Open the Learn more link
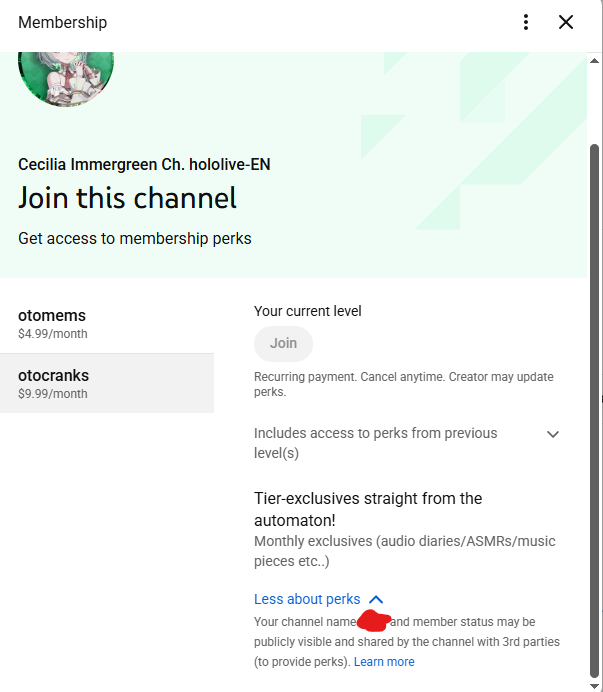603x692 pixels. click(384, 662)
